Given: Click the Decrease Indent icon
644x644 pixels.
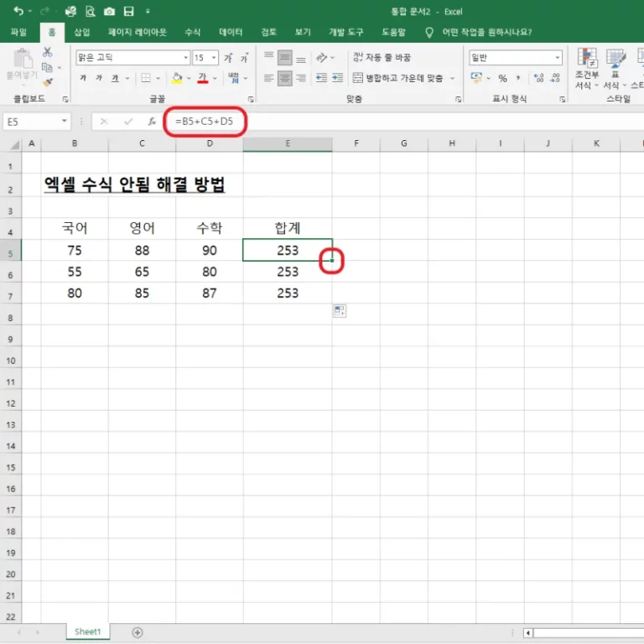Looking at the screenshot, I should (x=321, y=78).
